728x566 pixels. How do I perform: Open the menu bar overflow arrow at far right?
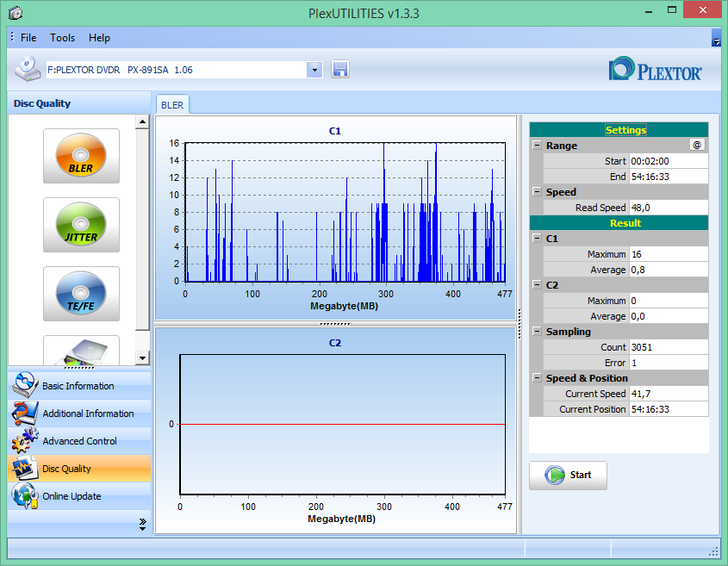tap(716, 38)
